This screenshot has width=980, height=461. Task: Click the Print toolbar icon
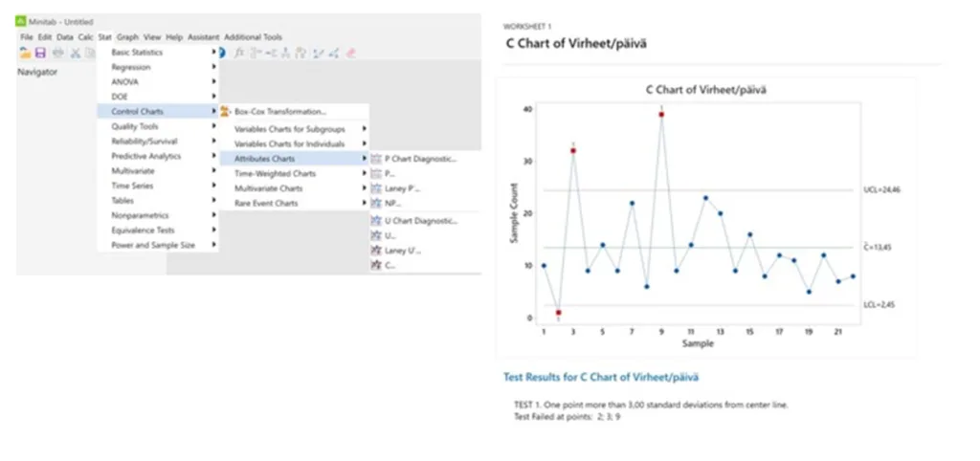click(58, 54)
